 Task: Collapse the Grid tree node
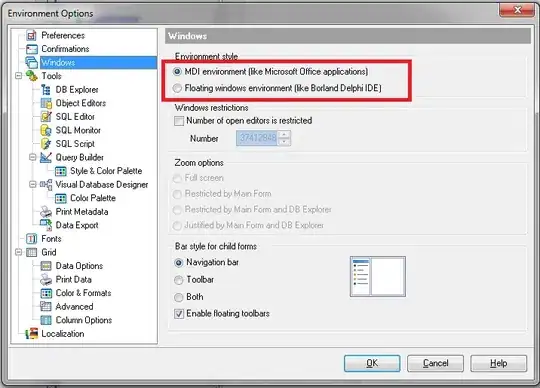coord(19,252)
